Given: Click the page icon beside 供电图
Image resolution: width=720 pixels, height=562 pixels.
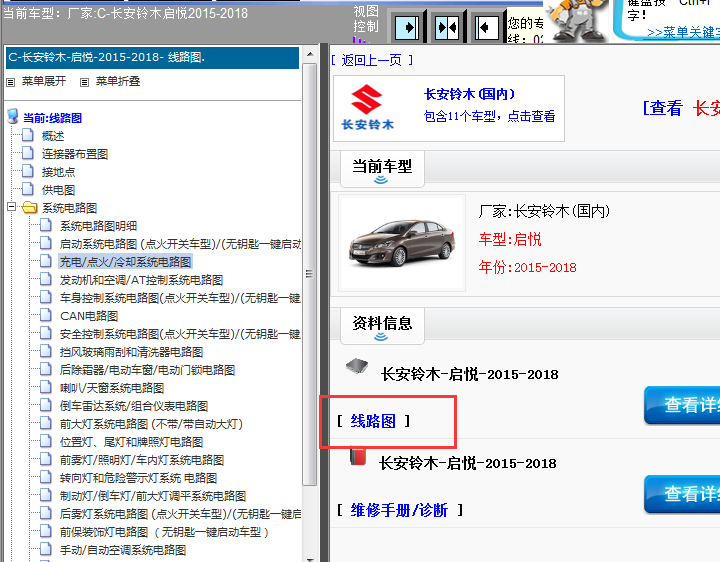Looking at the screenshot, I should point(28,189).
